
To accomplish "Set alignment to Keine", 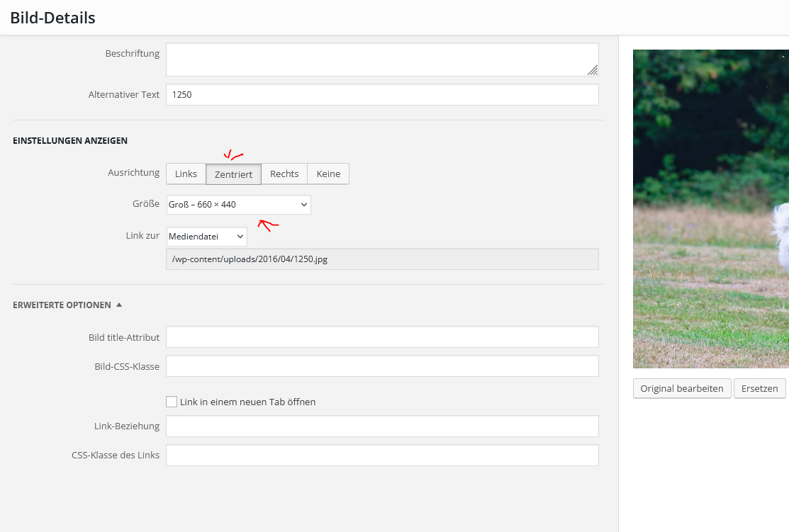I will tap(328, 174).
